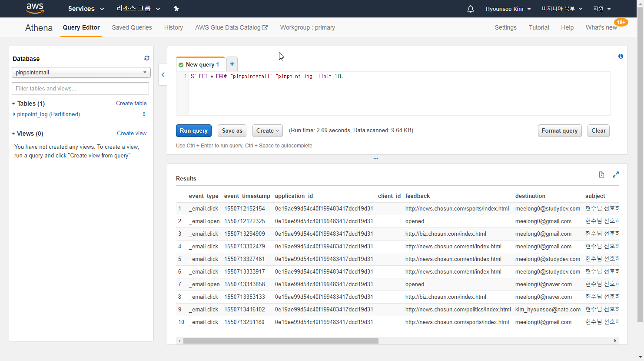Open the pinpoint_log table options menu dots
644x361 pixels.
point(144,114)
